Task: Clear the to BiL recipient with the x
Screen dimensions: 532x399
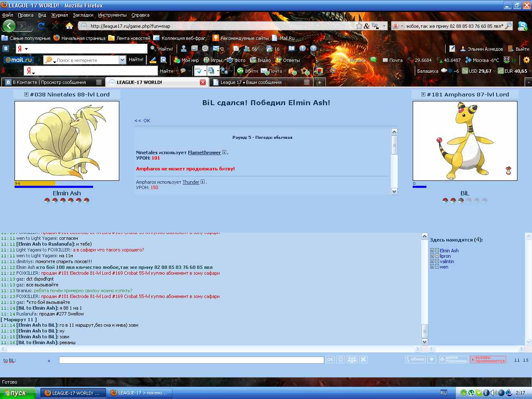Action: pyautogui.click(x=49, y=361)
